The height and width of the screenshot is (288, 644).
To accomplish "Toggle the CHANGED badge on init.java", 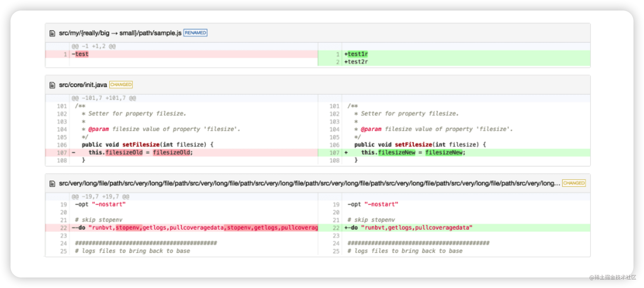I will (121, 84).
